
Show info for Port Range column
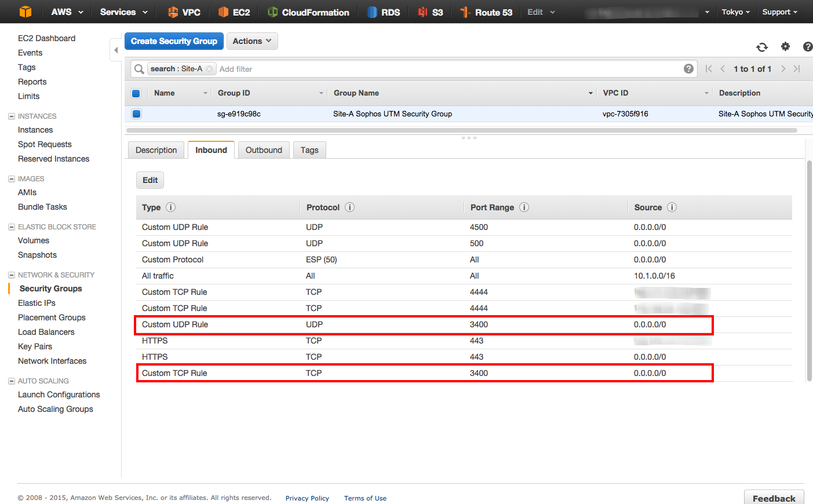[524, 207]
